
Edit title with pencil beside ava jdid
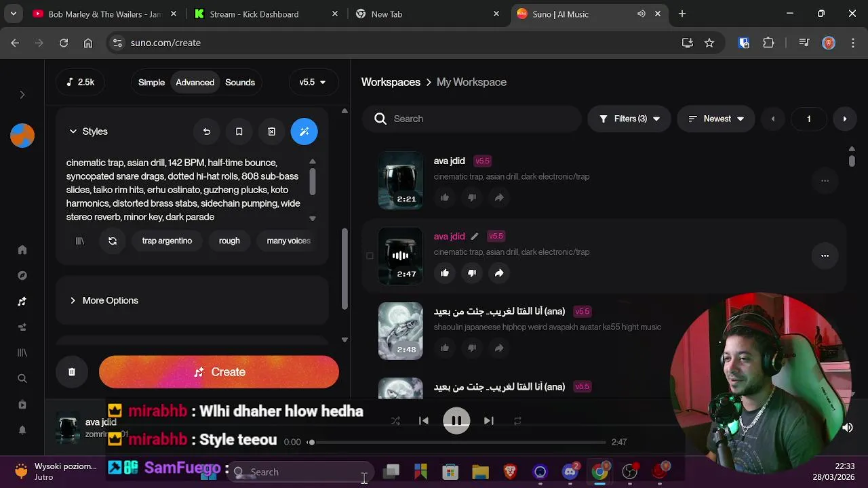click(475, 237)
